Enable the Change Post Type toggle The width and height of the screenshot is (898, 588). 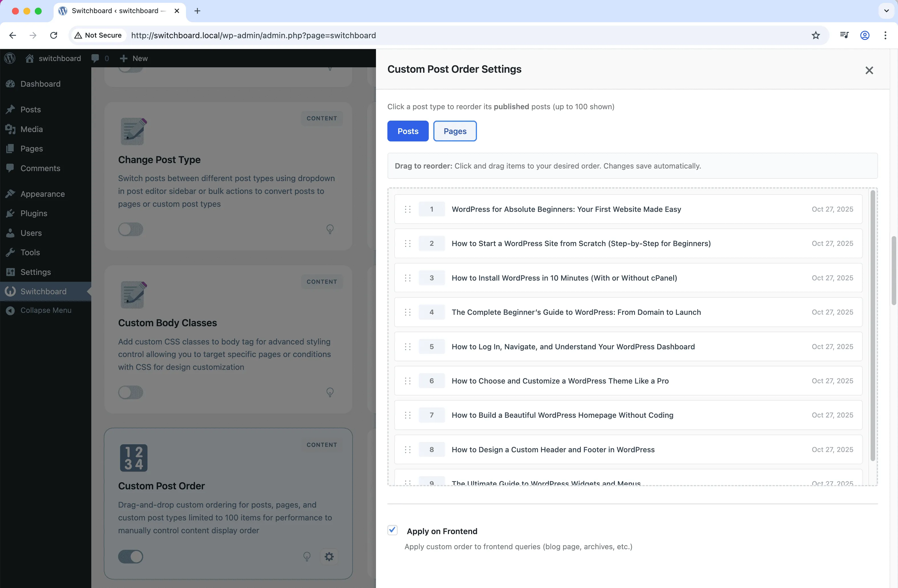click(x=130, y=229)
